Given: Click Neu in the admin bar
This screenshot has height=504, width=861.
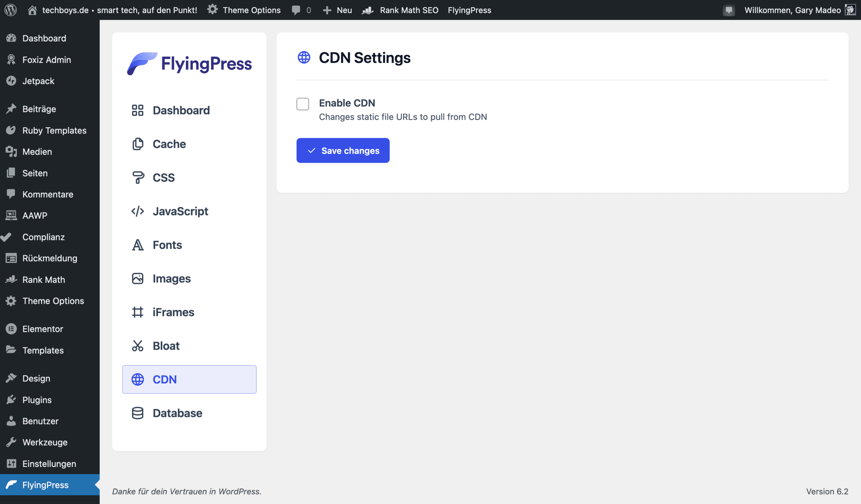Looking at the screenshot, I should coord(344,10).
